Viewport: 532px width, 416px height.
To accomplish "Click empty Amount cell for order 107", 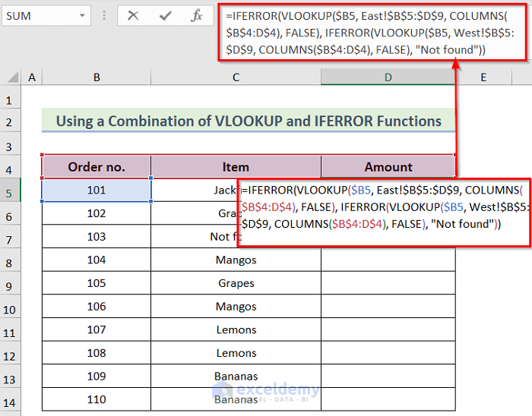I will 388,329.
